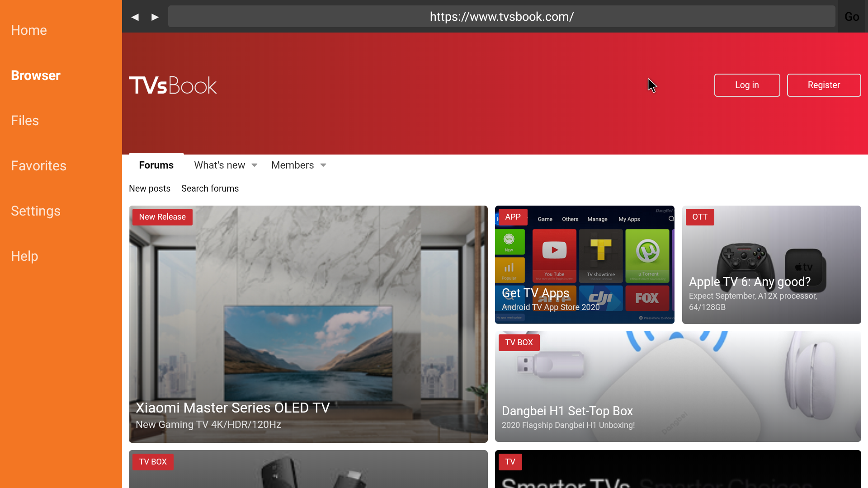
Task: Return to Home from the sidebar
Action: 28,30
